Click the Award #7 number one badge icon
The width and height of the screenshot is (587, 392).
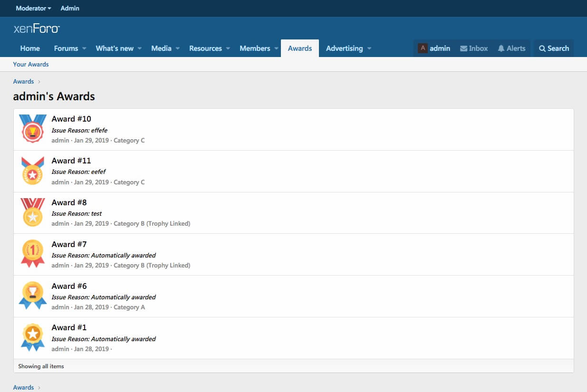click(x=33, y=254)
